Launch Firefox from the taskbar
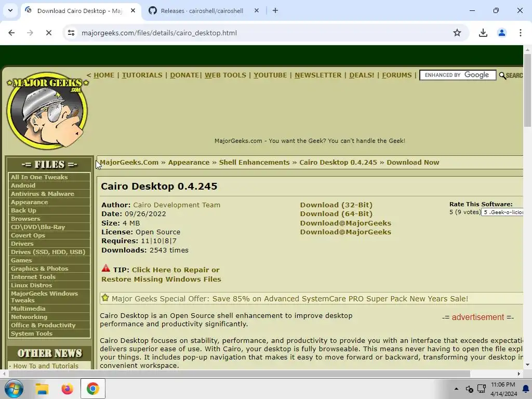The width and height of the screenshot is (532, 399). coord(67,389)
